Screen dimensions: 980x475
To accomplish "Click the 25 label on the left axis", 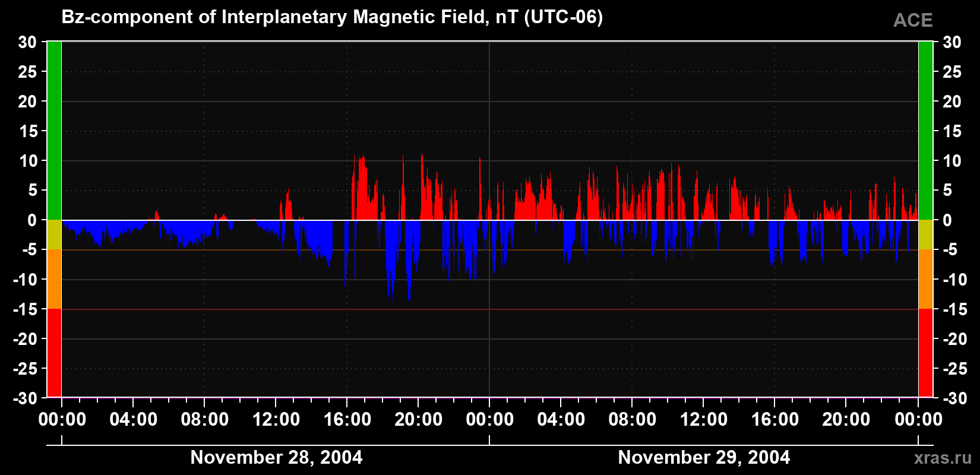I will [27, 72].
